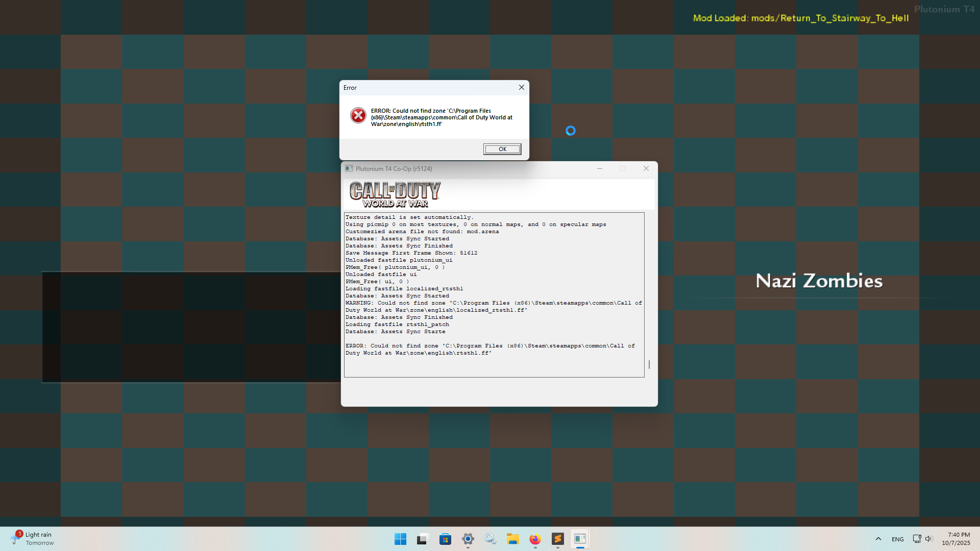Switch to Sublime Text in the taskbar
The height and width of the screenshot is (551, 980).
coord(557,539)
